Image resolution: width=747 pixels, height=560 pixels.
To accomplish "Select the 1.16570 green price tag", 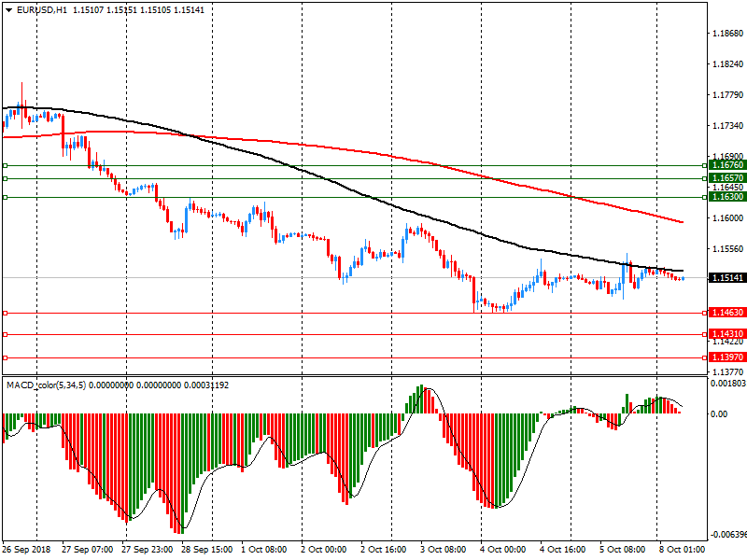I will click(726, 177).
